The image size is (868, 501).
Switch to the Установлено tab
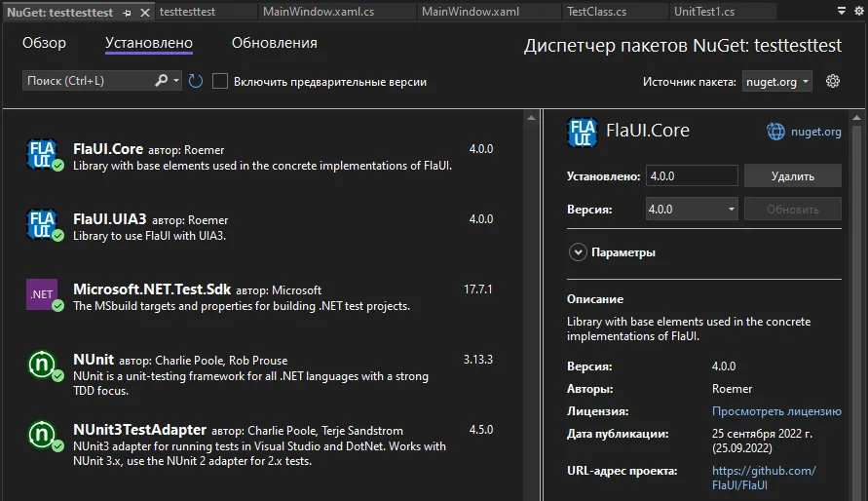tap(149, 43)
